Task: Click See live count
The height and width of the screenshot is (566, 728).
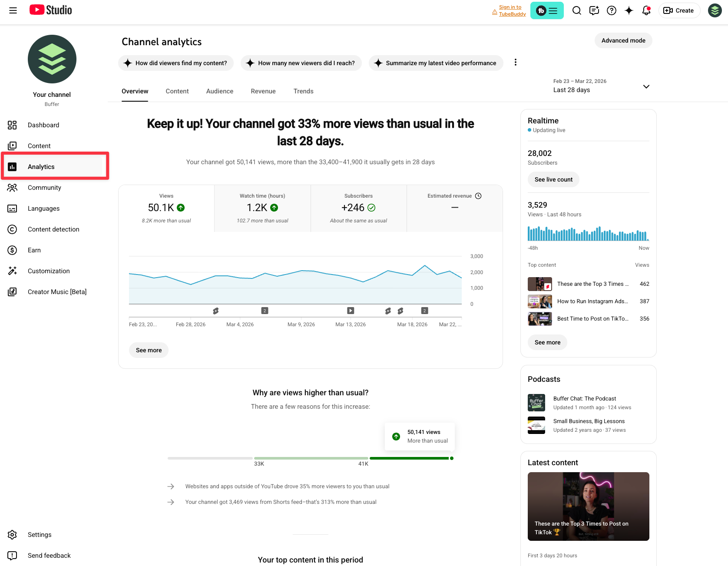Action: tap(553, 179)
